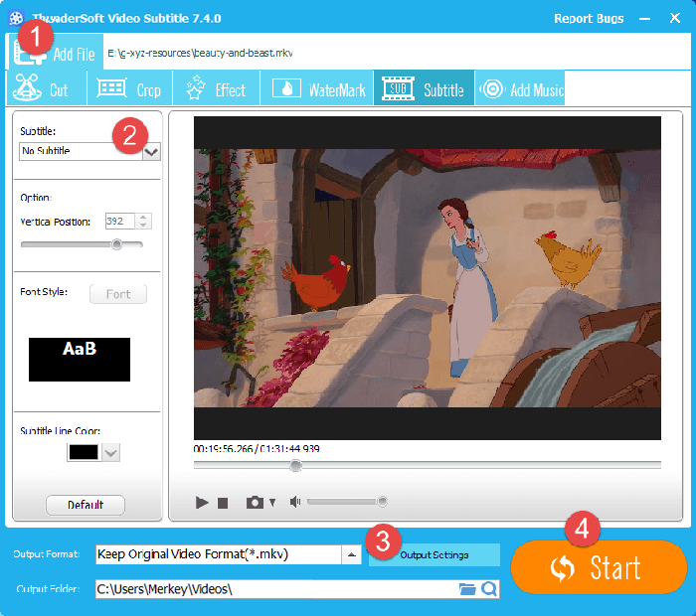Reset subtitle options with Default button
This screenshot has height=616, width=696.
click(86, 505)
